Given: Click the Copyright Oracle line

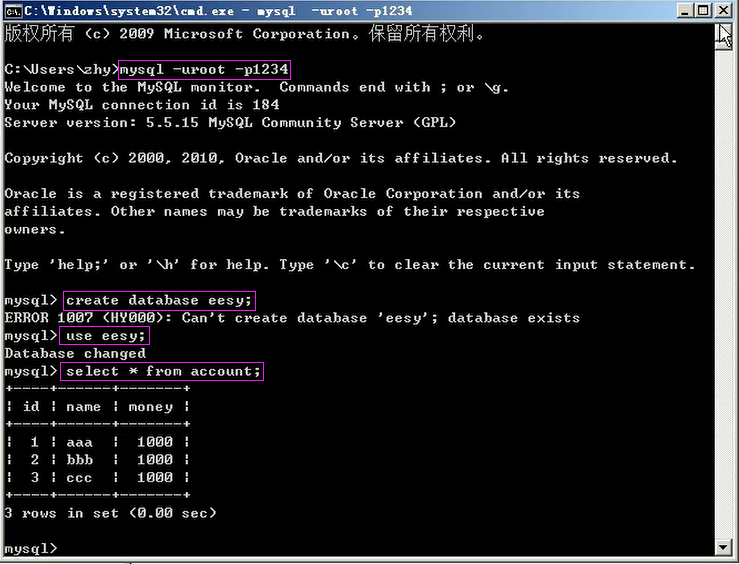Looking at the screenshot, I should click(340, 158).
